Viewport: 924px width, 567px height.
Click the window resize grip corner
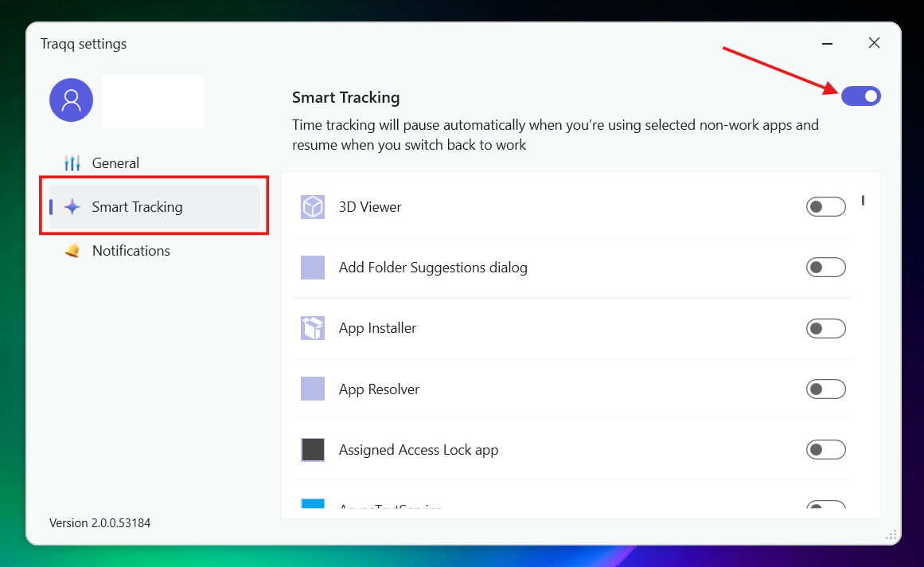(891, 534)
